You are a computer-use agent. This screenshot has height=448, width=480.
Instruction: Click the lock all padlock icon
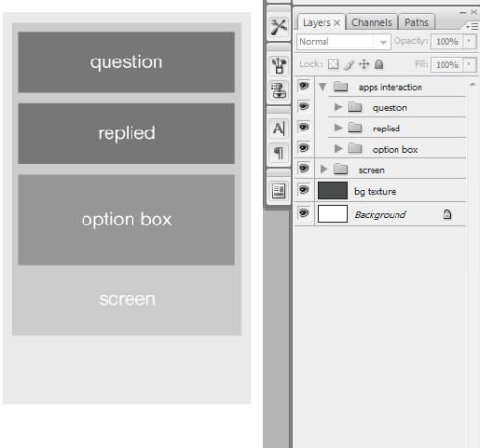pyautogui.click(x=379, y=64)
